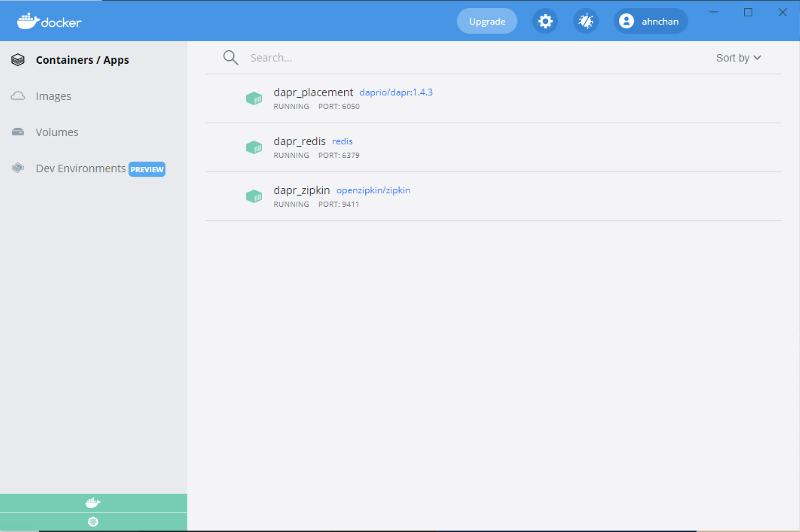Click the Upgrade button
The height and width of the screenshot is (532, 800).
(486, 21)
